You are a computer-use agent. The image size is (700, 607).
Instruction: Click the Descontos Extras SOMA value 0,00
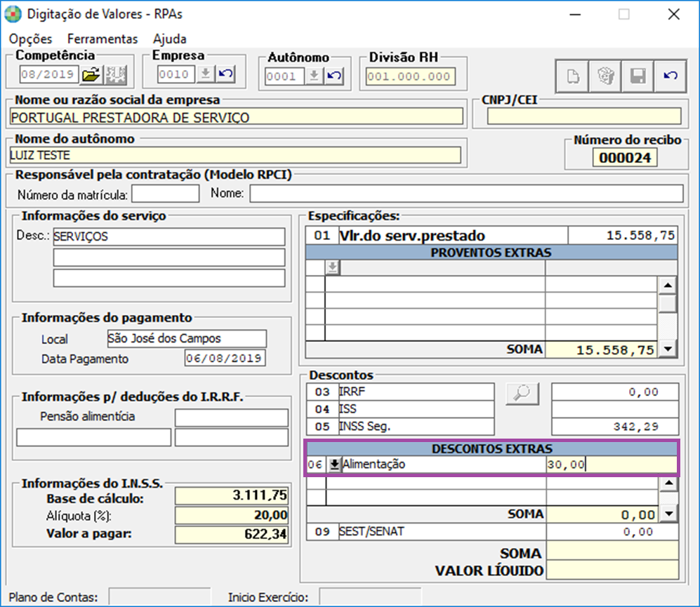(x=602, y=514)
